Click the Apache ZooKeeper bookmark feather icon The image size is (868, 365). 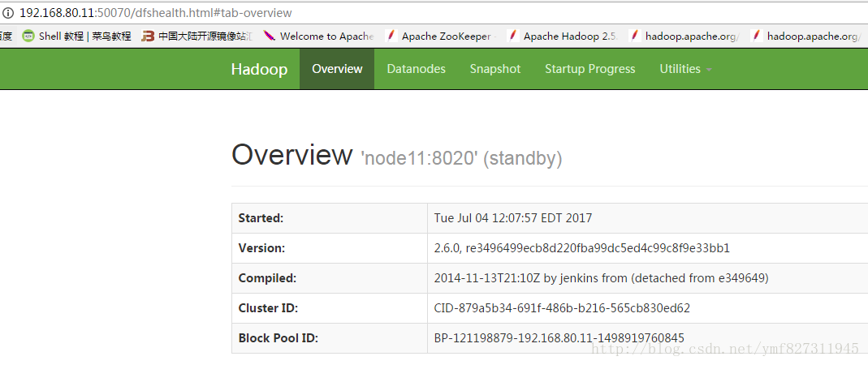click(391, 36)
